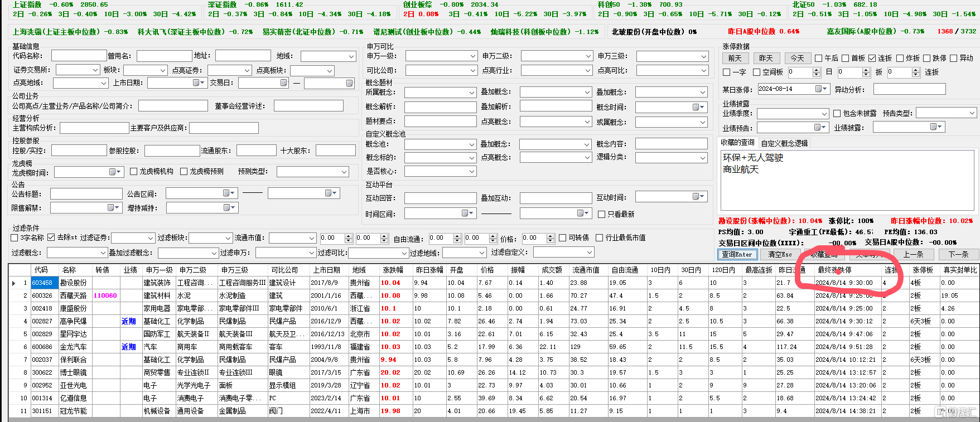Image resolution: width=980 pixels, height=422 pixels.
Task: Open the 证券交易所 dropdown
Action: [x=95, y=70]
